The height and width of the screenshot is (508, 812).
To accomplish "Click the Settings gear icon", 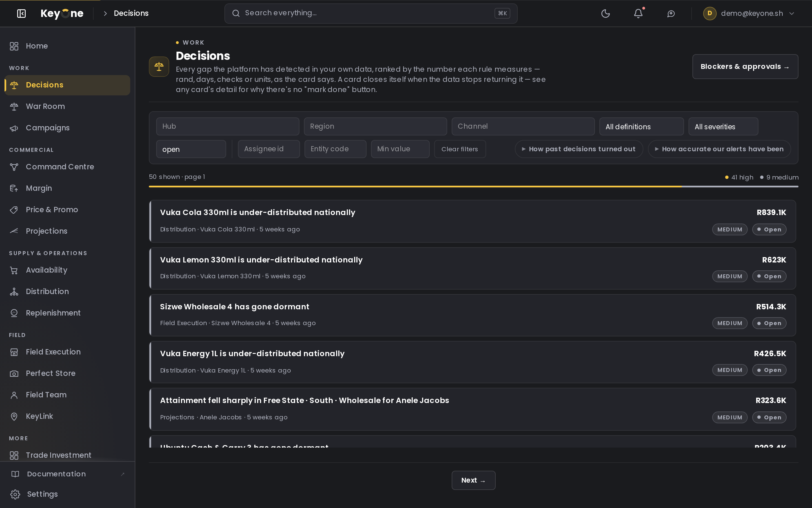I will tap(15, 494).
